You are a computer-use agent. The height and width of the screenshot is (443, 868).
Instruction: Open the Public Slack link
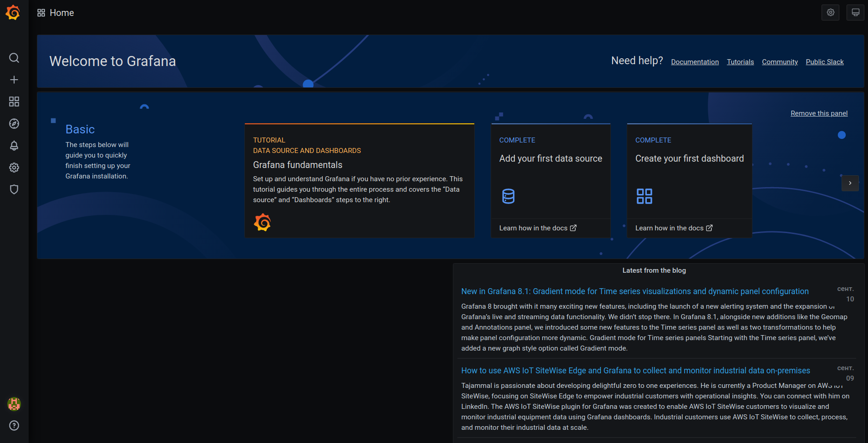(x=824, y=62)
